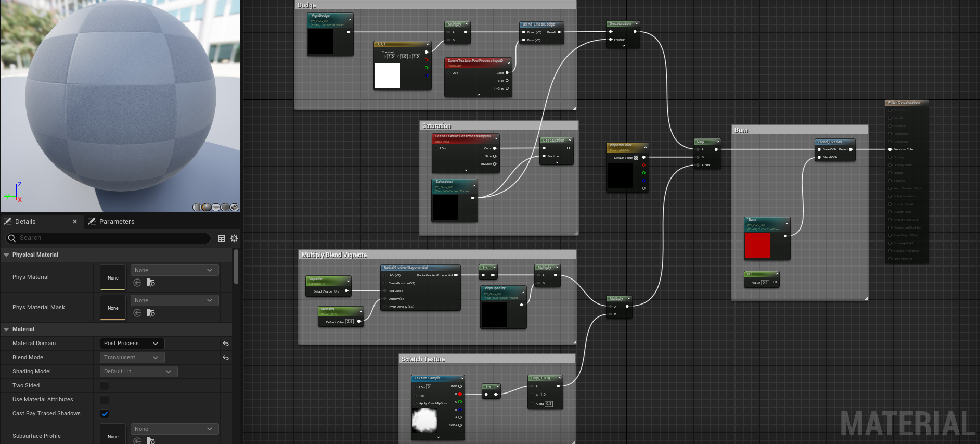Reset Material Domain to default value

226,344
